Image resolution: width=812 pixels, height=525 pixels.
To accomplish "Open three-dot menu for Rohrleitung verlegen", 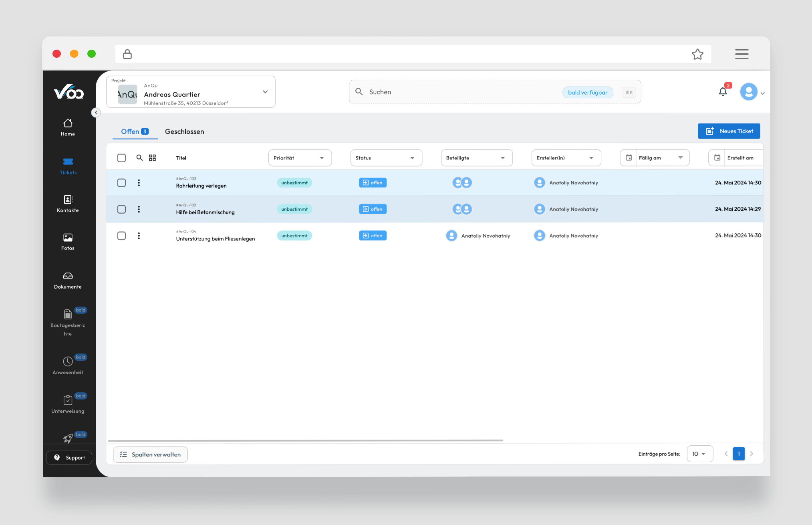I will click(x=139, y=183).
